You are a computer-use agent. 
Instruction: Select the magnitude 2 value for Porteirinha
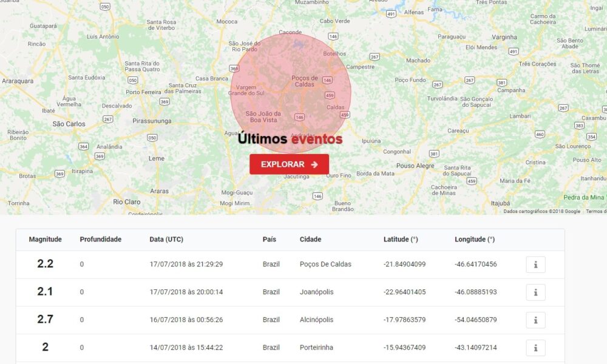(46, 347)
